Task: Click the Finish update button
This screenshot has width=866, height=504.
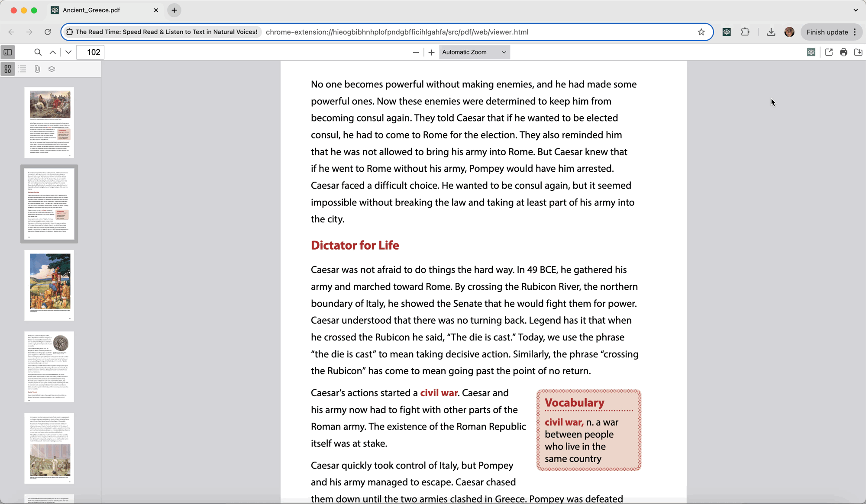Action: coord(827,32)
